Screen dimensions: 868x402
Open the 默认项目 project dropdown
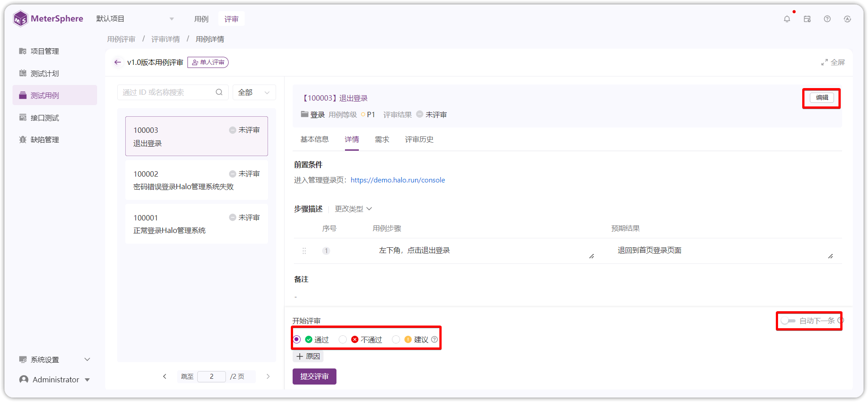point(135,19)
